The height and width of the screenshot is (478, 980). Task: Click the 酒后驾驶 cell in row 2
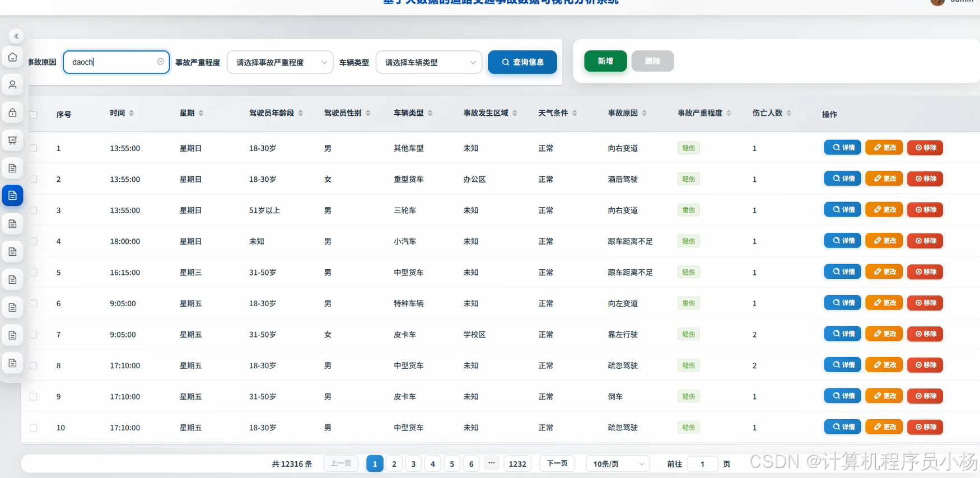(x=623, y=179)
